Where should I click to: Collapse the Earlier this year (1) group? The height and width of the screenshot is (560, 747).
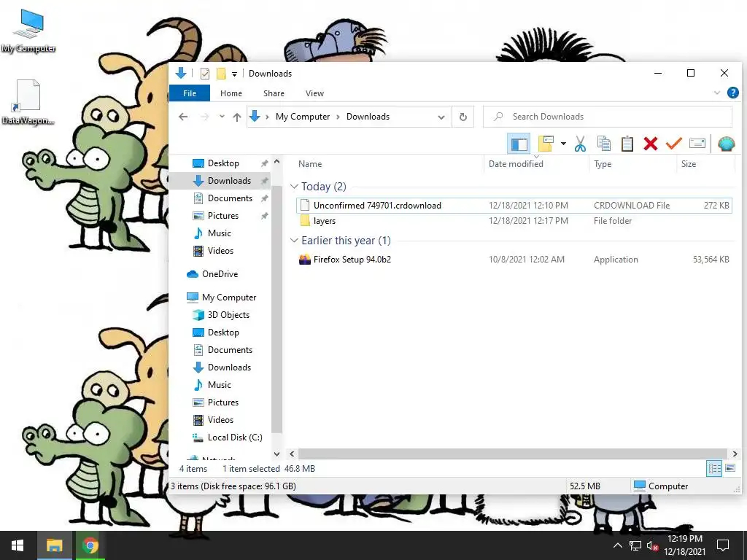coord(295,241)
